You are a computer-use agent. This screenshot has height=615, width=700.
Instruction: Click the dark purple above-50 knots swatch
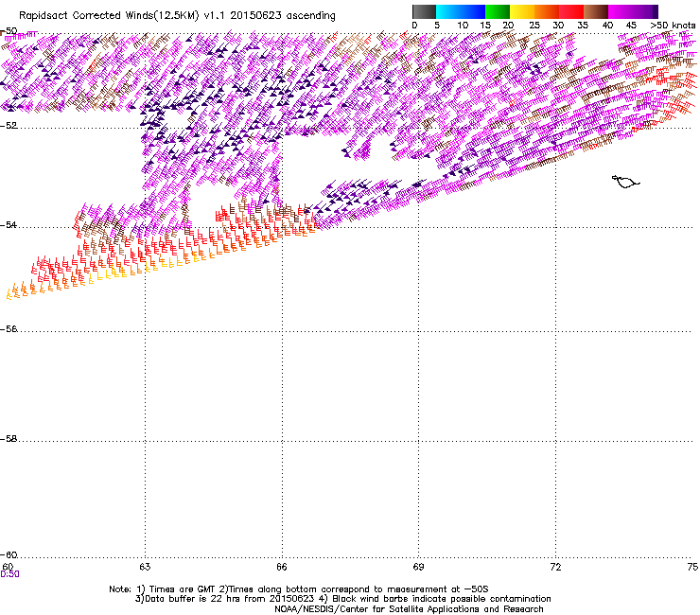tap(656, 11)
